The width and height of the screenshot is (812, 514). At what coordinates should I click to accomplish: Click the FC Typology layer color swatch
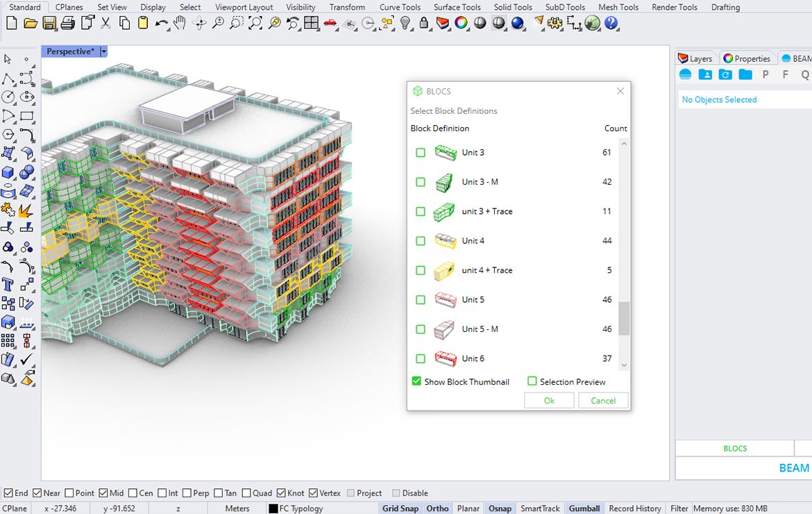[x=272, y=508]
